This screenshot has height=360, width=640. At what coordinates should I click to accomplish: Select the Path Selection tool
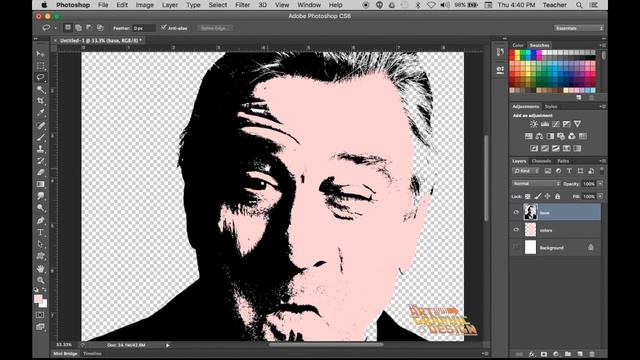40,244
